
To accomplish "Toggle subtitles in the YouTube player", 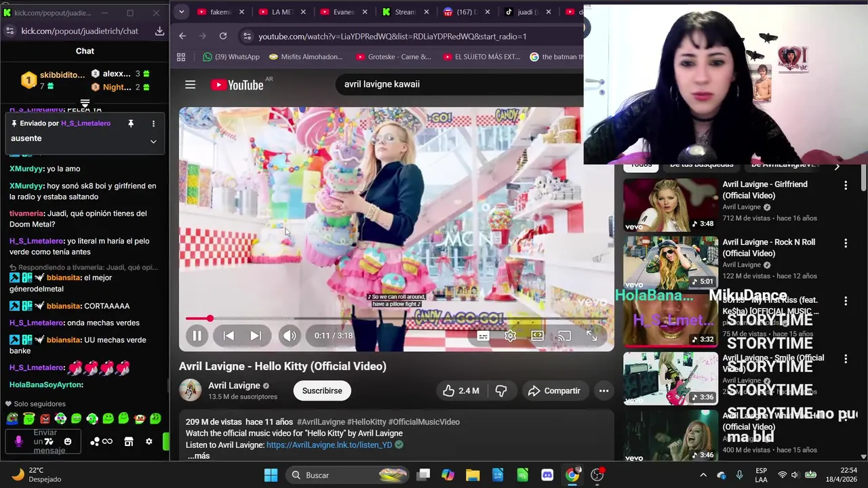I will (483, 335).
